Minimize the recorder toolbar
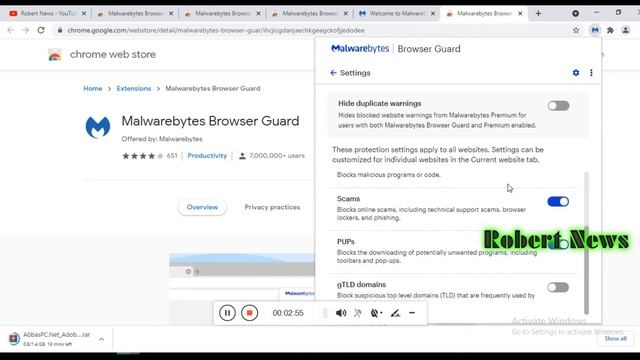640x360 pixels. click(412, 313)
